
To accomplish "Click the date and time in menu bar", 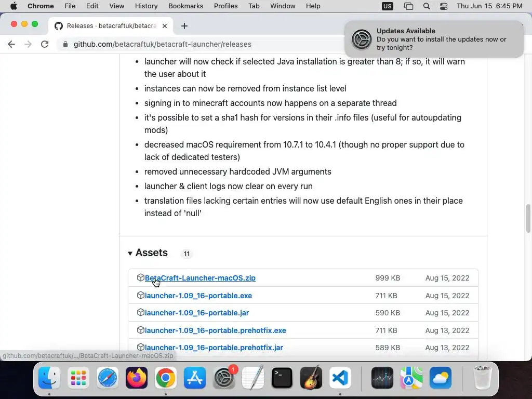I will pyautogui.click(x=489, y=6).
